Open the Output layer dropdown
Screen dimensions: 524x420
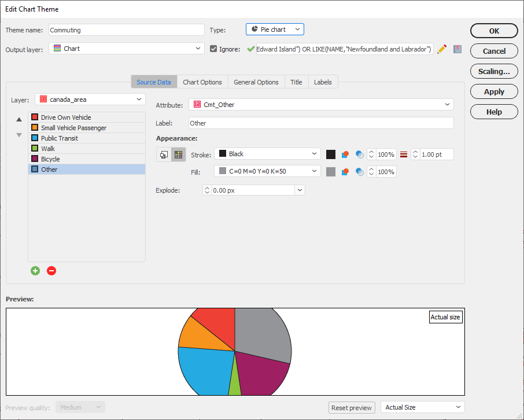126,48
